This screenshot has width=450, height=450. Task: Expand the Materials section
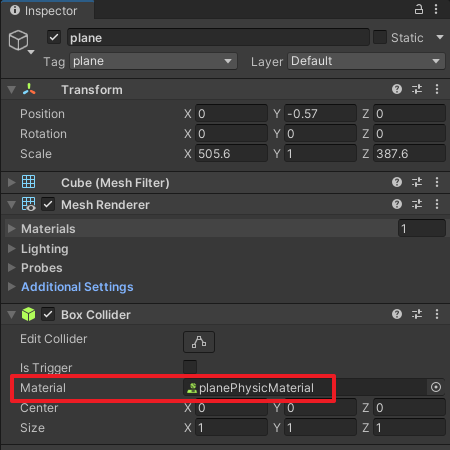(x=12, y=229)
